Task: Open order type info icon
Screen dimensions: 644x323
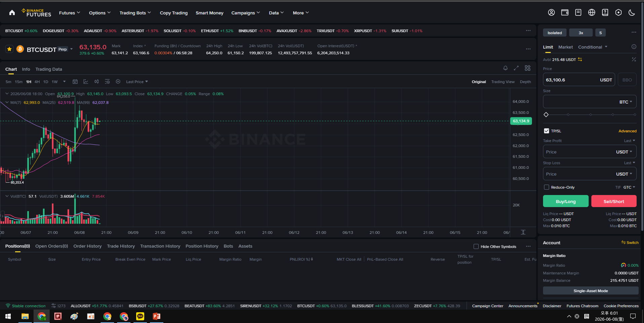Action: click(x=634, y=47)
